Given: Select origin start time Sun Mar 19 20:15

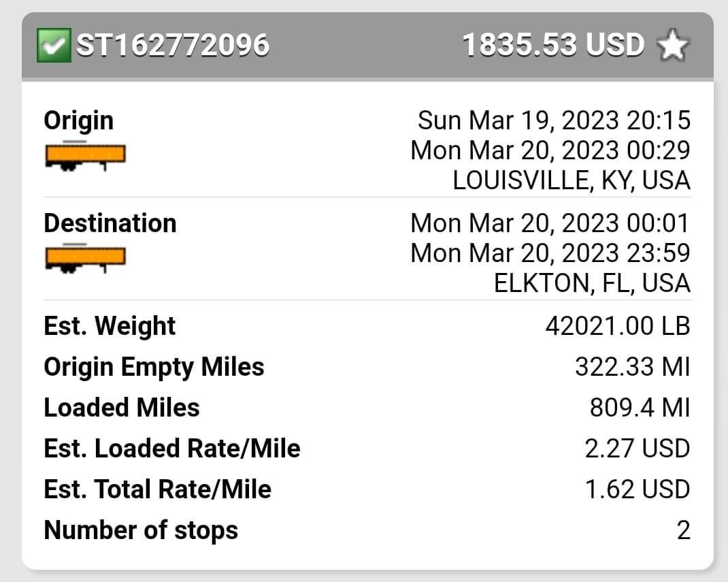Looking at the screenshot, I should click(x=554, y=120).
